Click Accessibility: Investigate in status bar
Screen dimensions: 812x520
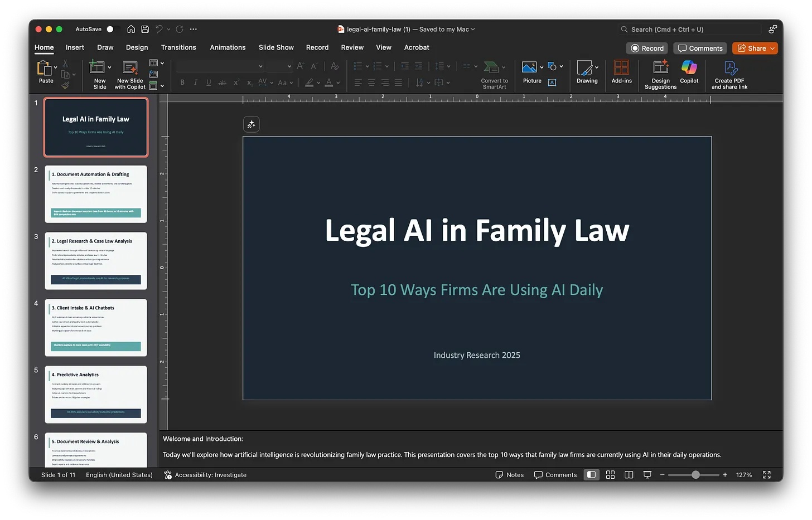tap(205, 475)
